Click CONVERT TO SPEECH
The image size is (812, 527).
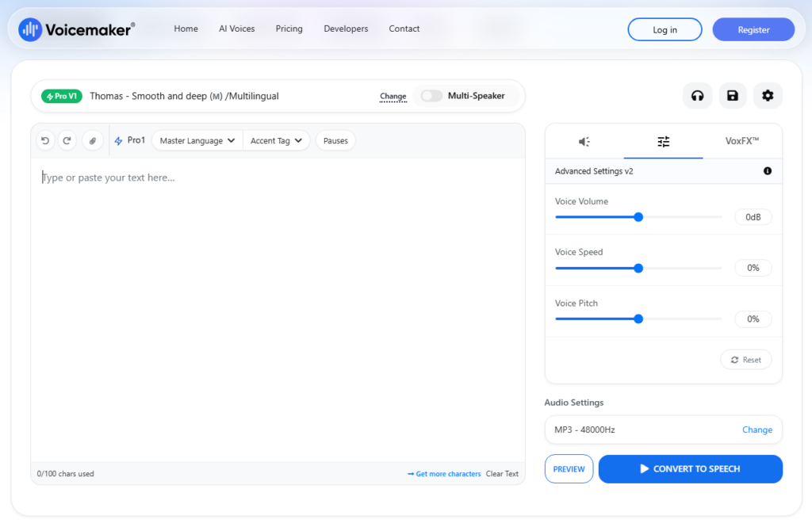[691, 469]
